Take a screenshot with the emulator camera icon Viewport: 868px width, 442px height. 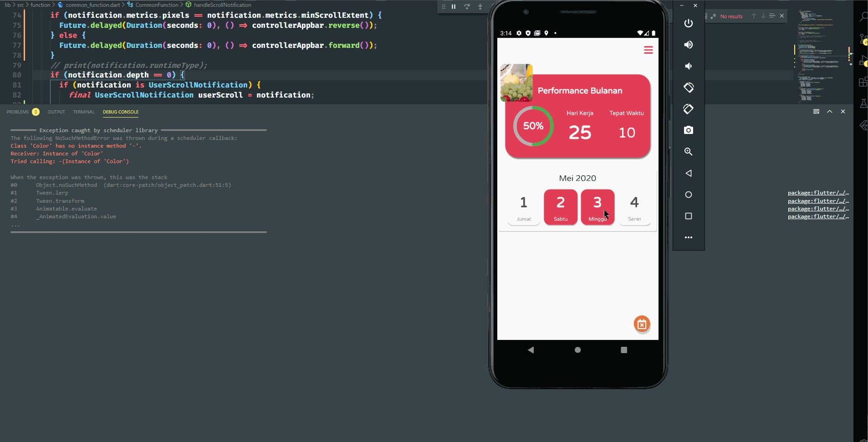click(x=688, y=130)
